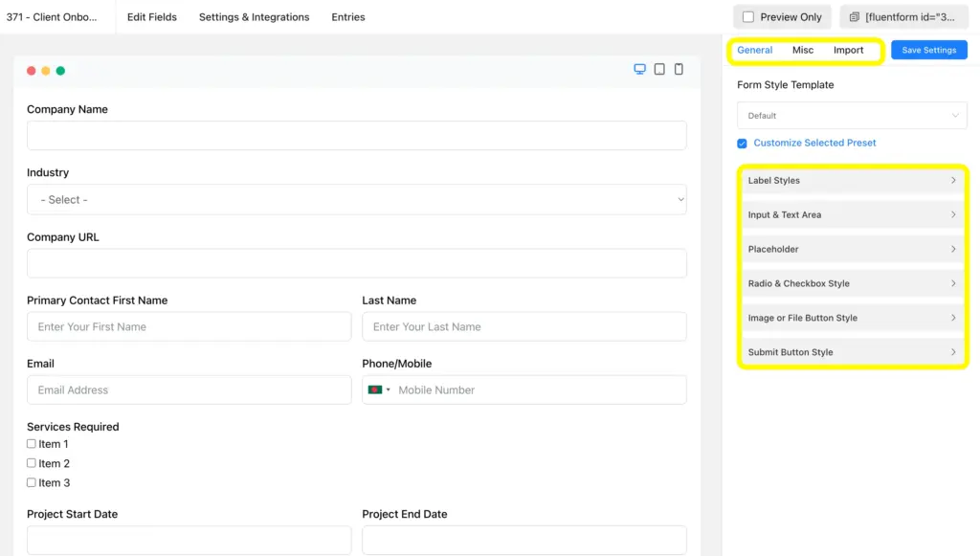The width and height of the screenshot is (980, 556).
Task: Click the Customize Selected Preset label
Action: coord(814,143)
